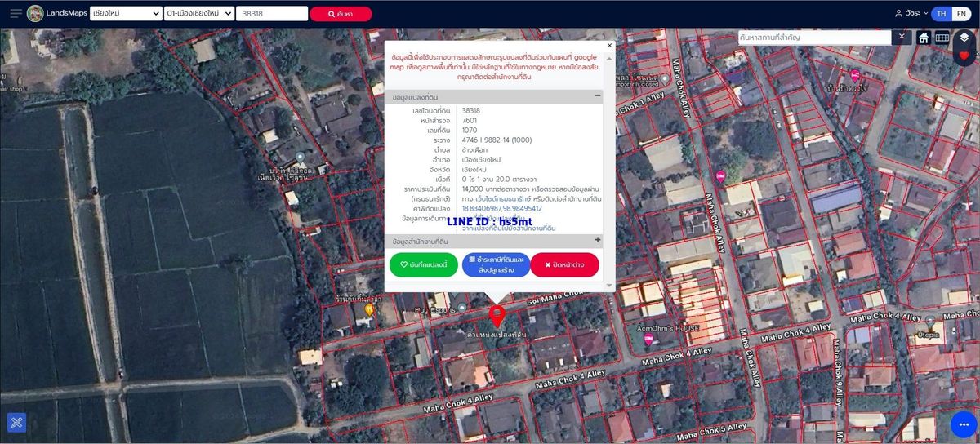The width and height of the screenshot is (980, 444).
Task: Open the blue three-dot floating menu
Action: tap(964, 424)
